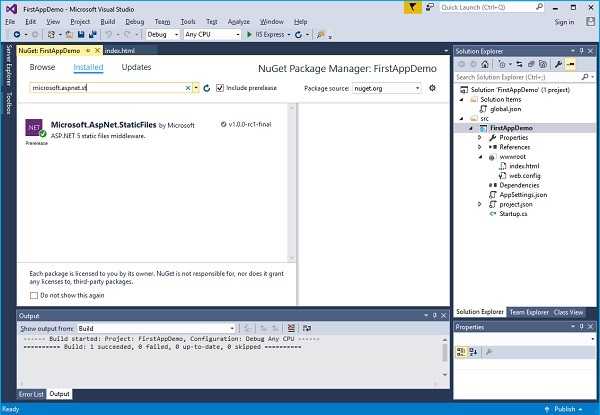Screen dimensions: 600x415
Task: Click the New Project toolbar icon
Action: [x=51, y=34]
